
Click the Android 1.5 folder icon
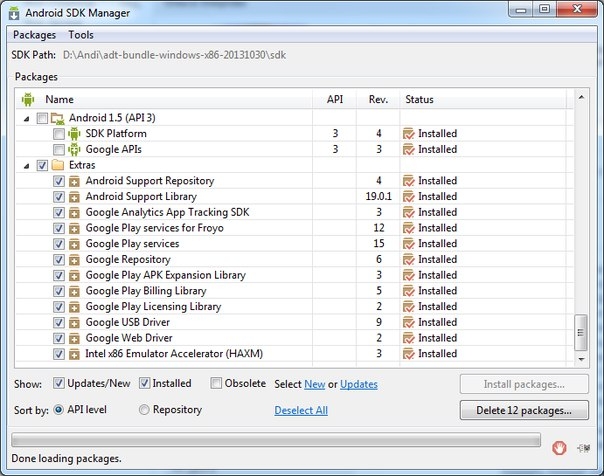[57, 118]
